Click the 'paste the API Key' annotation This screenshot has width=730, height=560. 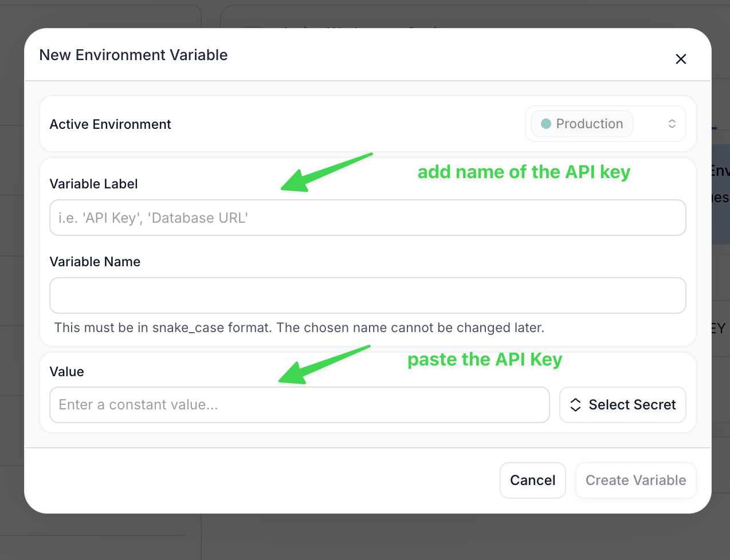tap(485, 360)
